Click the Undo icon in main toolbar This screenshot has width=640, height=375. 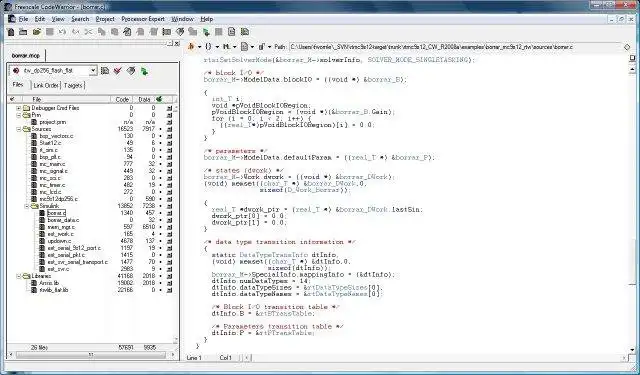(x=62, y=32)
